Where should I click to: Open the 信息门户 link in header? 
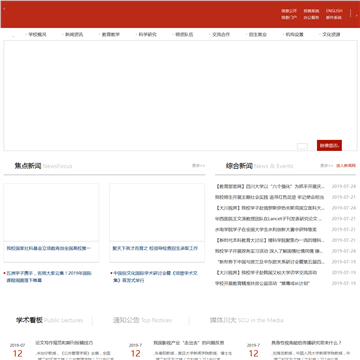coord(289,17)
